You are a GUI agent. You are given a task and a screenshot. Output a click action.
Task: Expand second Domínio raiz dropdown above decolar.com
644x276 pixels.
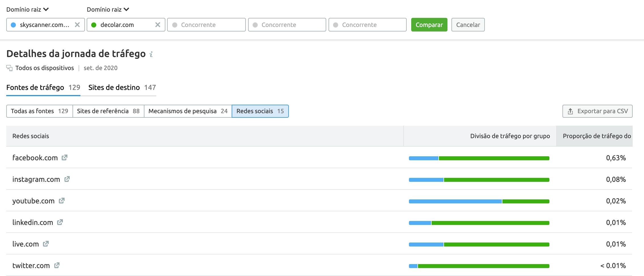(108, 9)
